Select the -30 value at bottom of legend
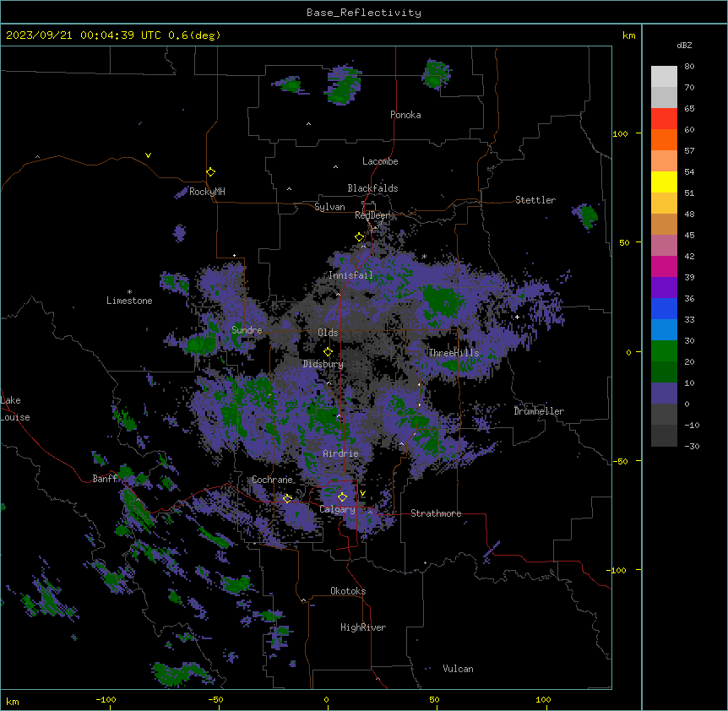This screenshot has height=711, width=728. coord(692,447)
